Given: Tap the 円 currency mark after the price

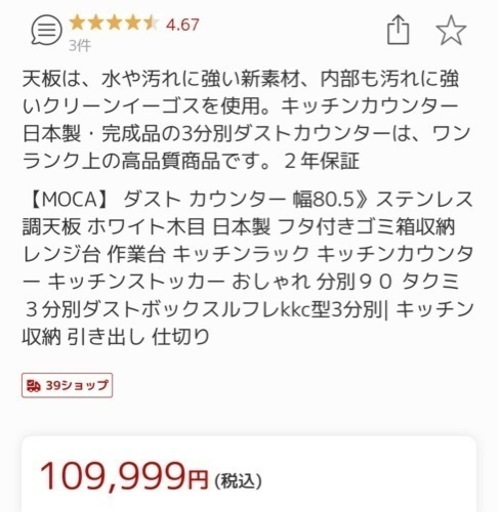Looking at the screenshot, I should coord(198,480).
